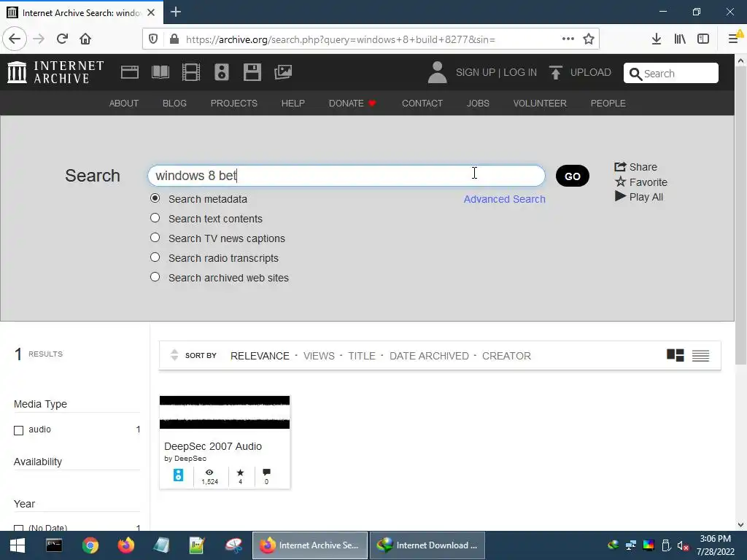Click the SIGN UP link

click(x=476, y=72)
